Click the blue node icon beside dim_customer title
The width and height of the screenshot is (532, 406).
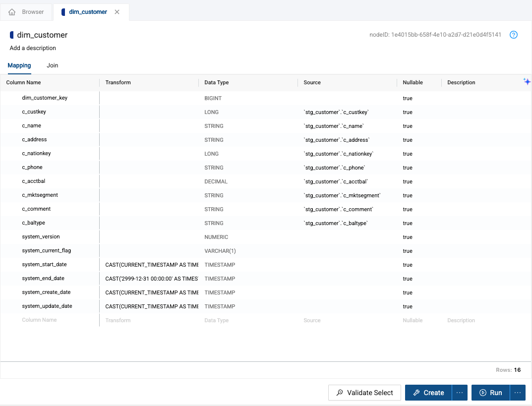(12, 35)
